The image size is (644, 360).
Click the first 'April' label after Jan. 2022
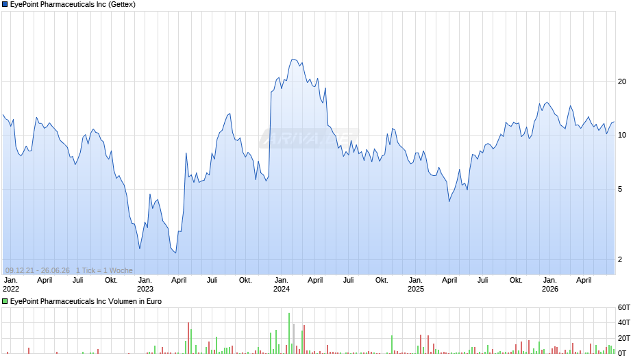[x=45, y=281]
